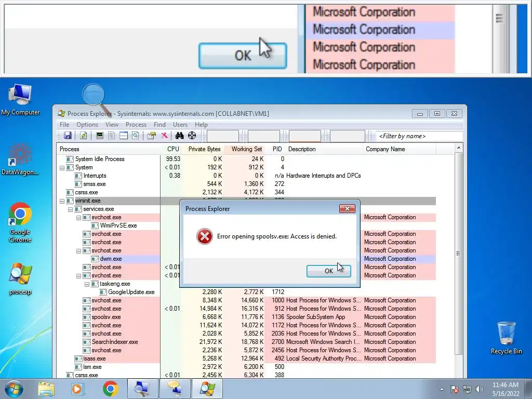This screenshot has height=399, width=532.
Task: Switch to the Process Explorer taskbar button
Action: point(207,389)
